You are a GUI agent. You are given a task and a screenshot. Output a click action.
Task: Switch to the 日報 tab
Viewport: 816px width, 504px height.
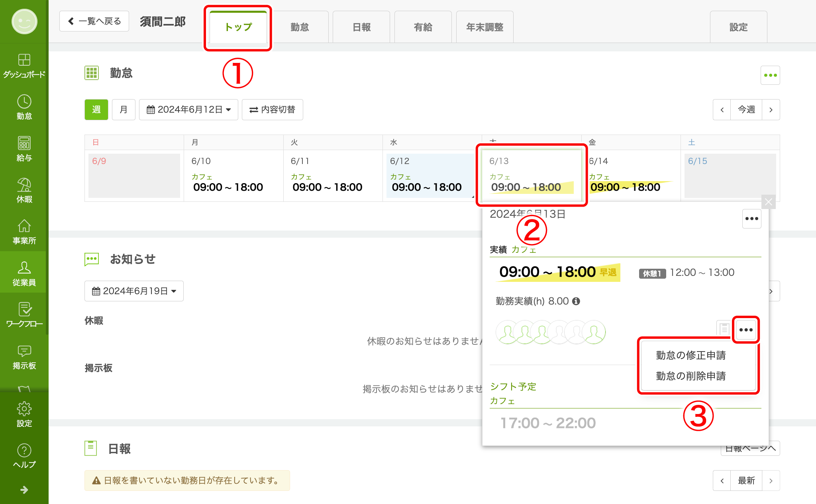pyautogui.click(x=361, y=27)
